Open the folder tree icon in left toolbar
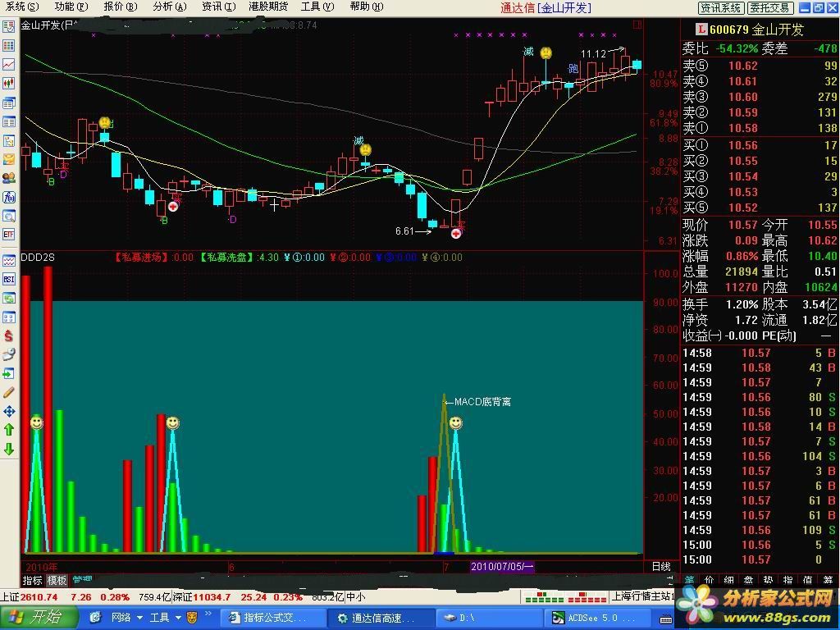Viewport: 840px width, 630px height. pyautogui.click(x=8, y=140)
